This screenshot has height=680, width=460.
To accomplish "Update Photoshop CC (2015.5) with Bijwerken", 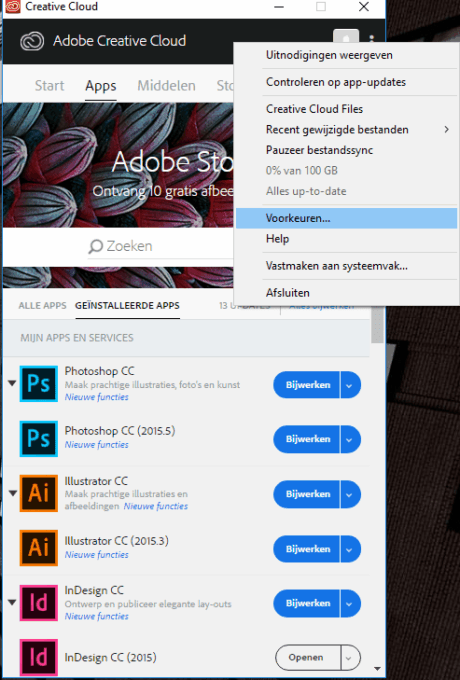I will coord(307,439).
